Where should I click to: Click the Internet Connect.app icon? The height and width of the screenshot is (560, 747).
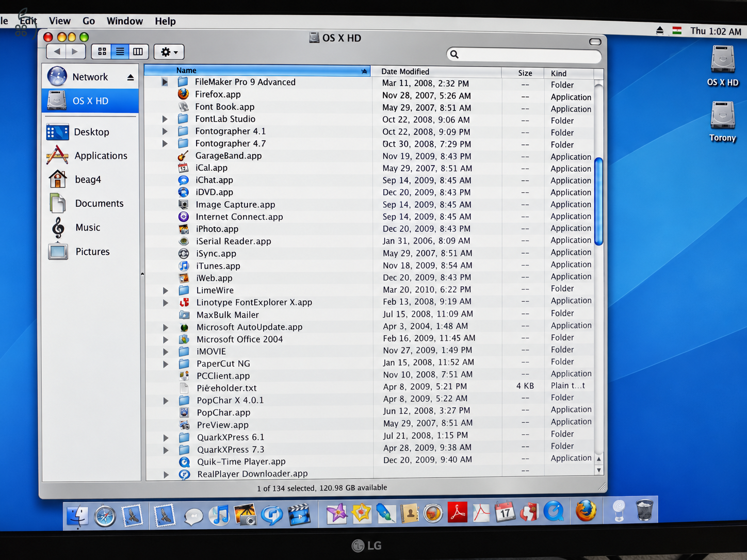point(184,217)
